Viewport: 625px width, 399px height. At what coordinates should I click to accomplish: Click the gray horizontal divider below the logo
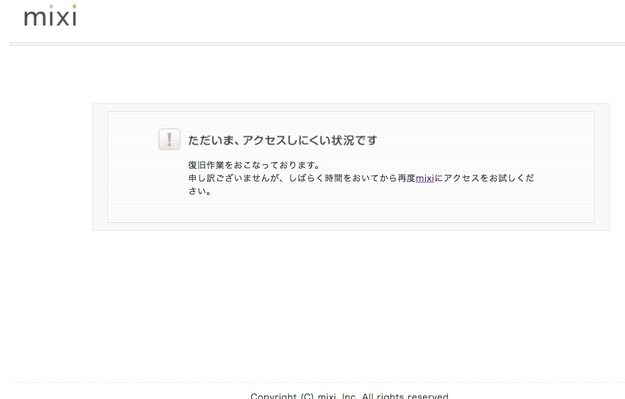tap(317, 44)
